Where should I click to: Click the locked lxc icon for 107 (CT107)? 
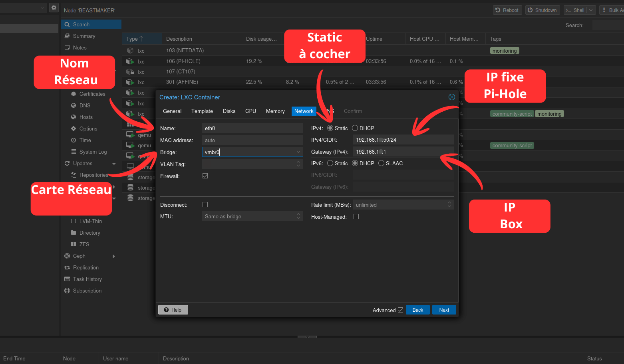tap(130, 72)
